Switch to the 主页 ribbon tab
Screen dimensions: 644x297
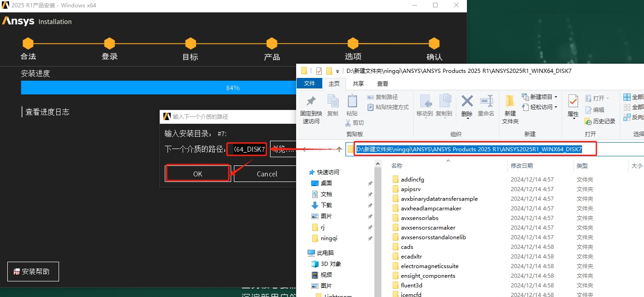point(334,83)
